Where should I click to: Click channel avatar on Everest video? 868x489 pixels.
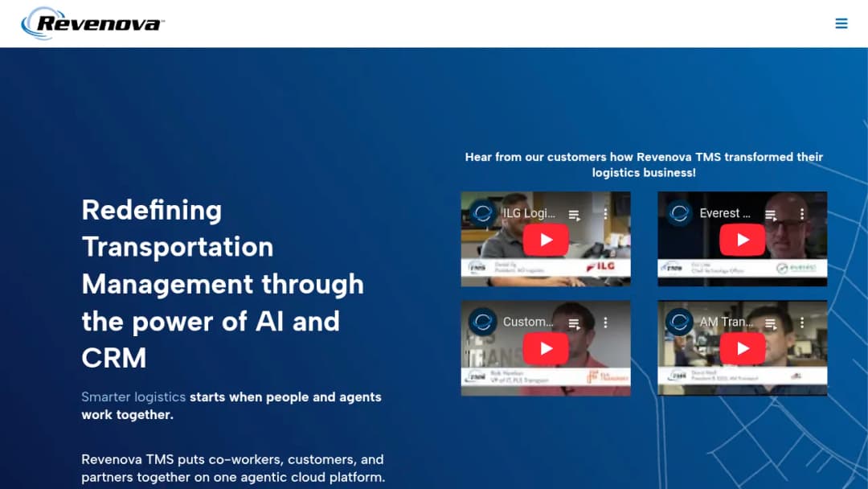(x=679, y=213)
